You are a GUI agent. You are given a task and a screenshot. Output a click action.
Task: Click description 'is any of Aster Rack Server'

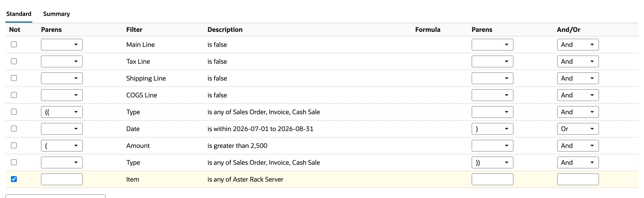[245, 179]
